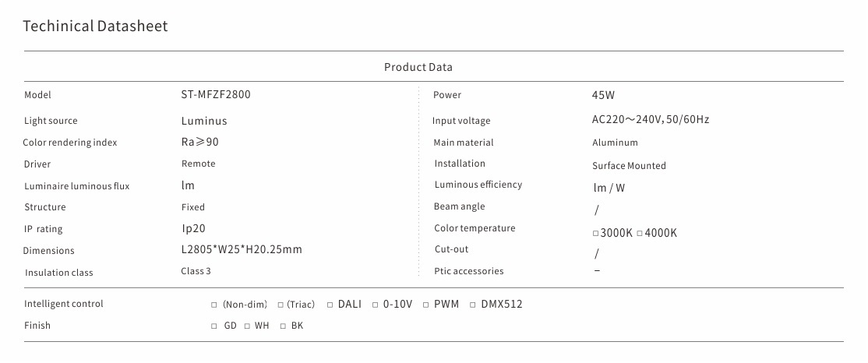
Task: Check the Non-dim intelligent control box
Action: [213, 305]
